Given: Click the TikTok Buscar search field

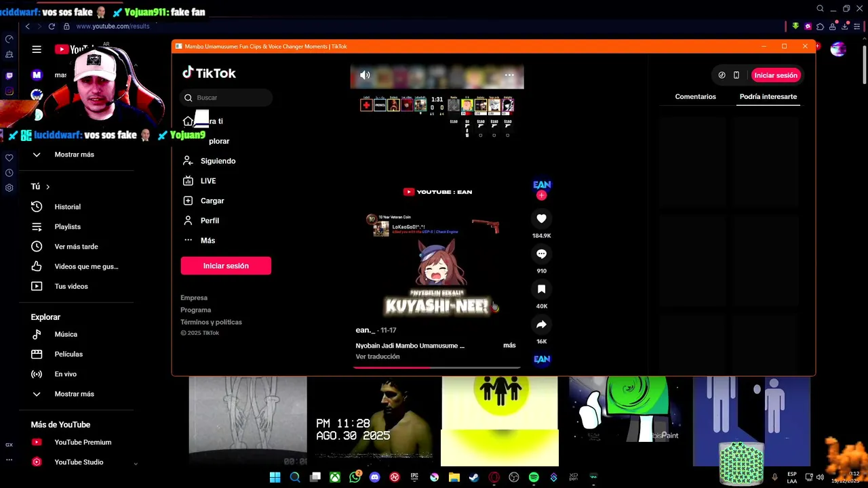Looking at the screenshot, I should point(226,98).
